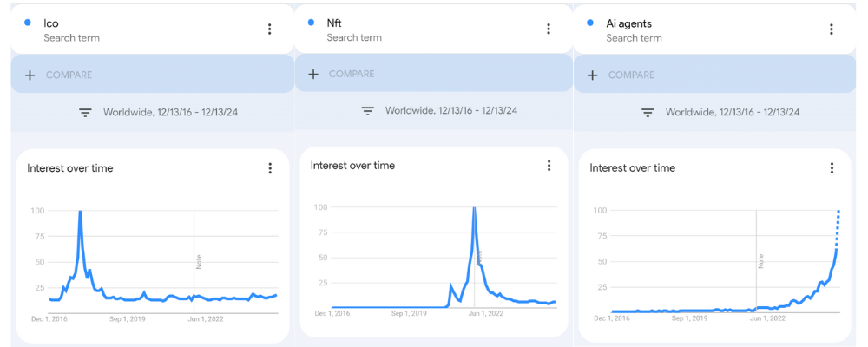
Task: Click 'Dec 1, 2016' label on Ico chart
Action: pyautogui.click(x=48, y=318)
